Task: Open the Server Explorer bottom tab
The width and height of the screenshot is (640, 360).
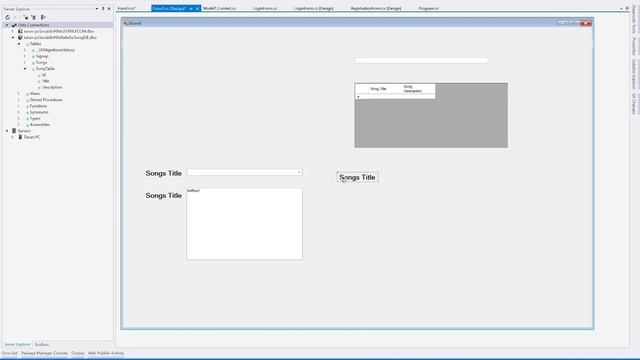Action: coord(17,344)
